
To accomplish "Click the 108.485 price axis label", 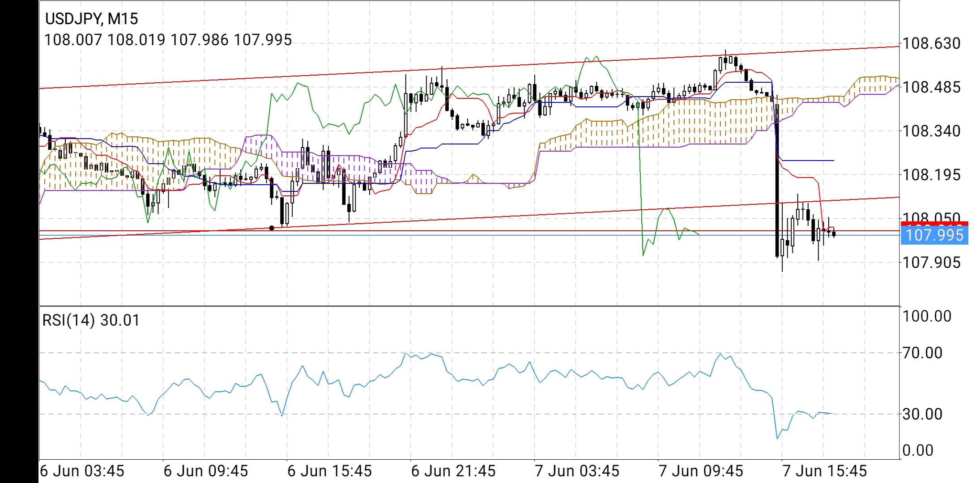I will (932, 87).
